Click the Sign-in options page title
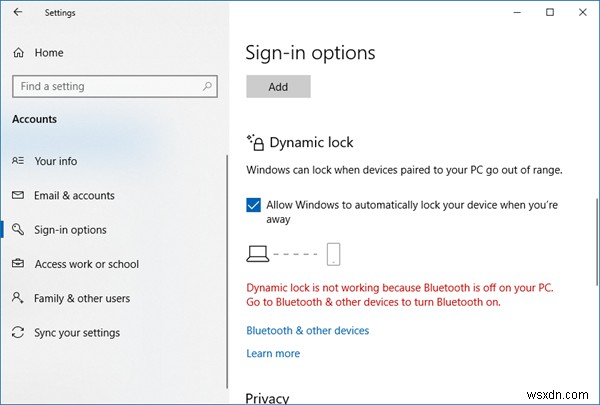The image size is (600, 405). click(310, 52)
